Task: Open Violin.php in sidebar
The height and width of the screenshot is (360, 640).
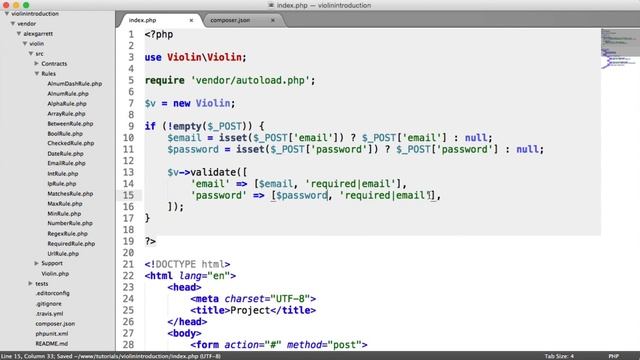Action: point(55,273)
